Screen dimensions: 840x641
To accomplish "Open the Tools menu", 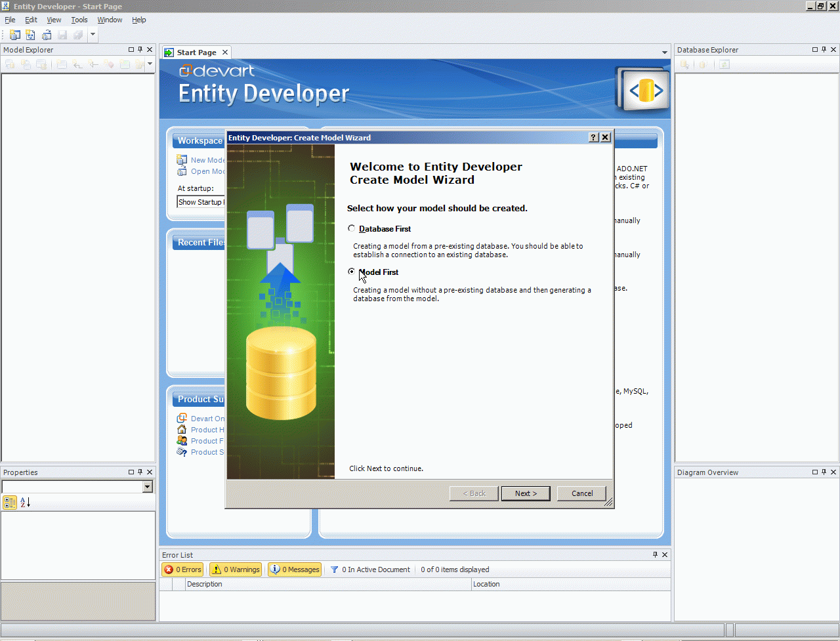I will point(79,20).
